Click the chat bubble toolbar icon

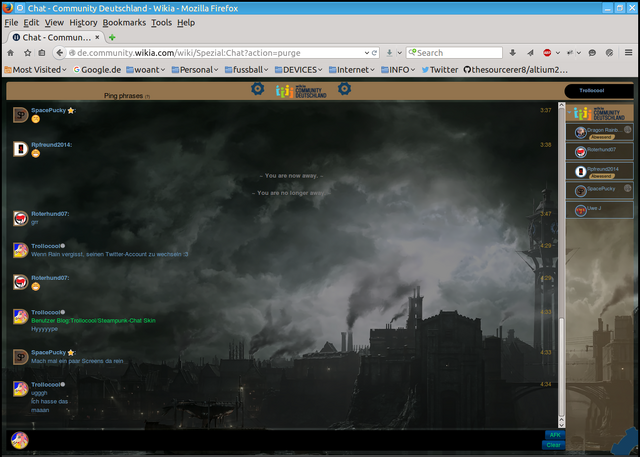[592, 53]
